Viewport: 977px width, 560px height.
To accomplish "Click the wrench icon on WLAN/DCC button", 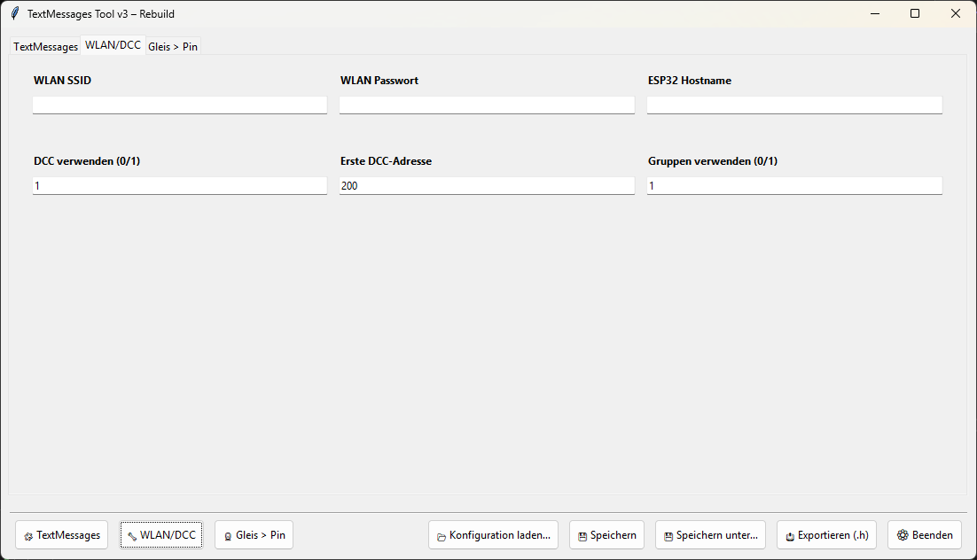I will click(132, 536).
